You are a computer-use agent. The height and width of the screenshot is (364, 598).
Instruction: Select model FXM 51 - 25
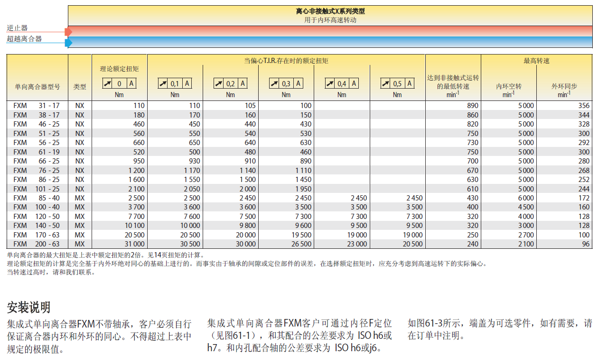pos(37,133)
